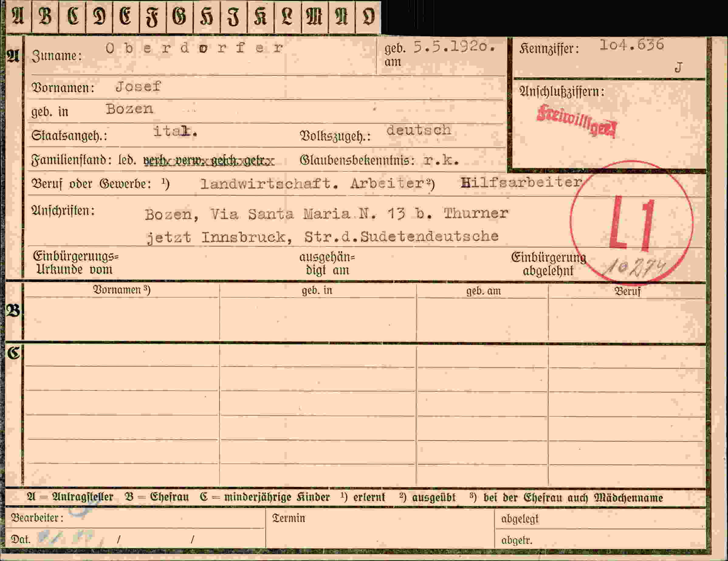Click 'landwirtschaft. Arbeiter' occupation text
This screenshot has width=728, height=561.
[x=312, y=183]
